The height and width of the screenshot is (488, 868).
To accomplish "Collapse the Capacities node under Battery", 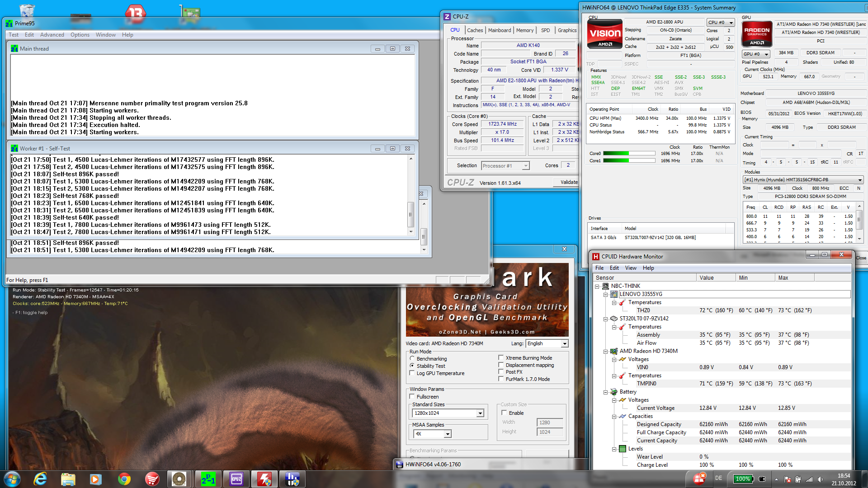I will [614, 416].
